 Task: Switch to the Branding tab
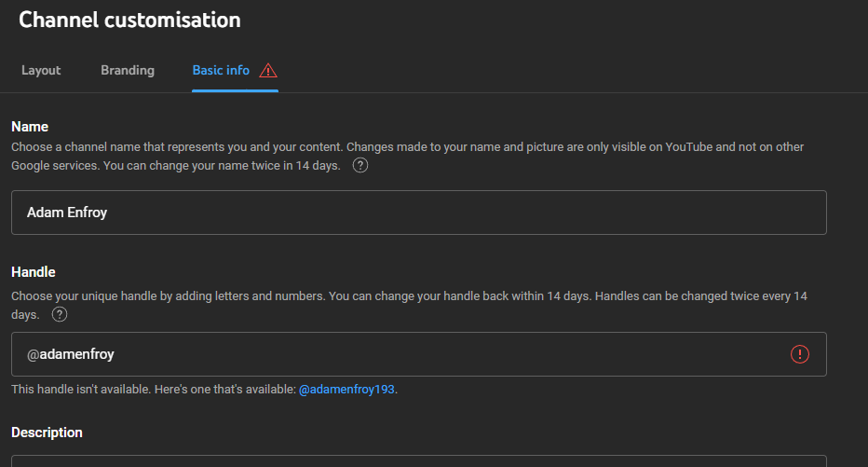point(128,70)
